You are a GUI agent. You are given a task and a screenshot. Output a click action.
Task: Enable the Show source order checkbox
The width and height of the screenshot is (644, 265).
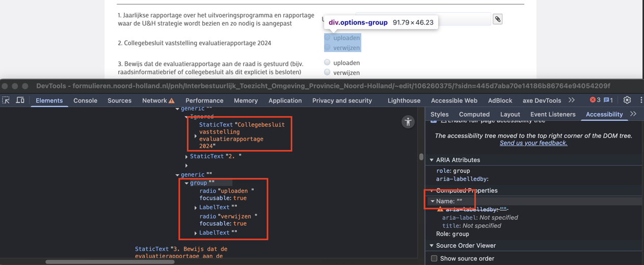[434, 258]
